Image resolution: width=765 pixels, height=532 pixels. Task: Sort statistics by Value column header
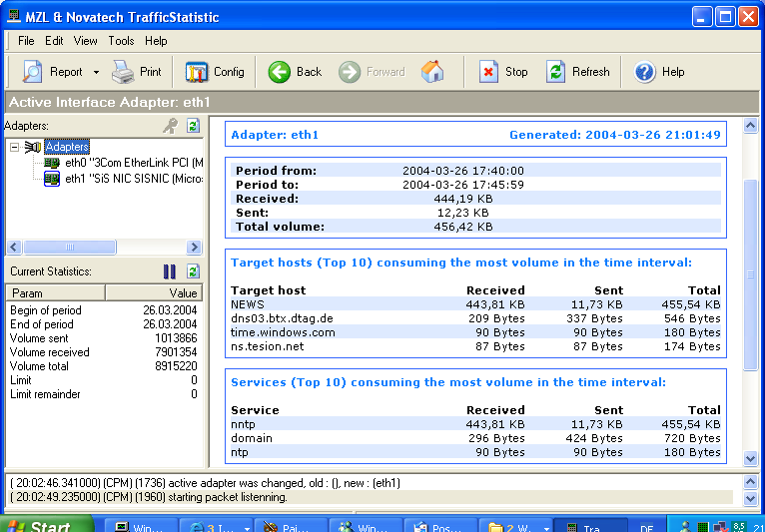tap(154, 293)
